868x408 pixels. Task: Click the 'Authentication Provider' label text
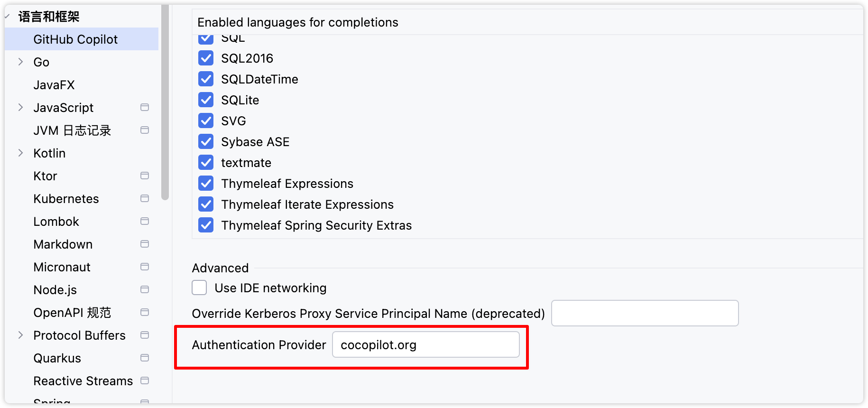259,345
